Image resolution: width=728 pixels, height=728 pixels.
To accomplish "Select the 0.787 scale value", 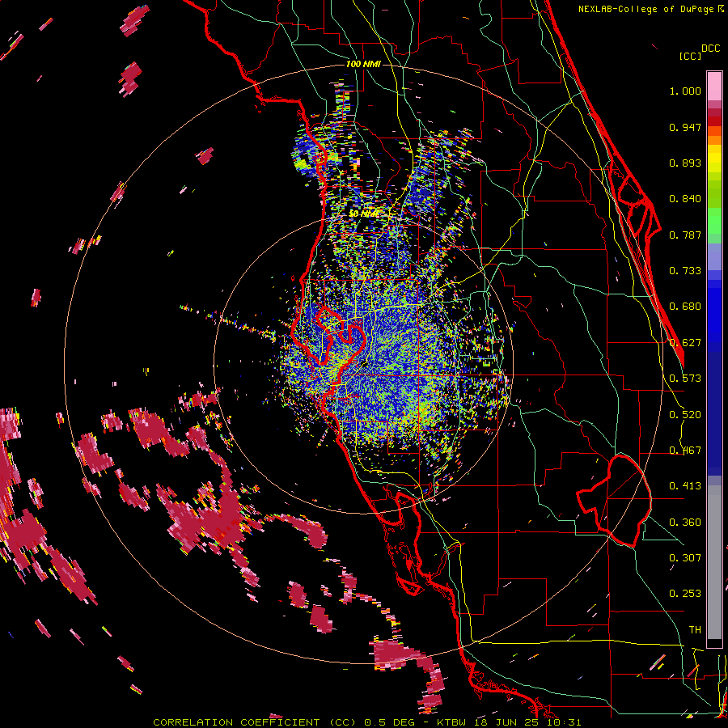I will [685, 235].
